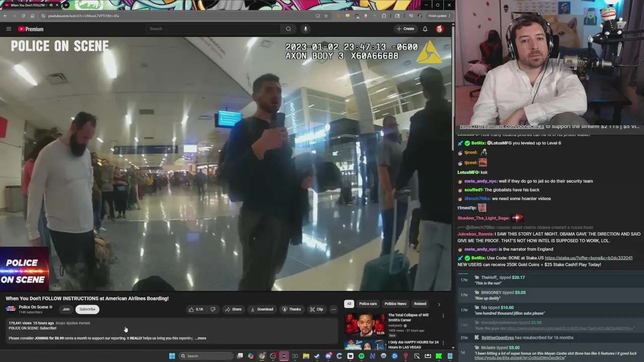Bookmark this page with the star icon
The image size is (644, 362).
click(x=326, y=16)
